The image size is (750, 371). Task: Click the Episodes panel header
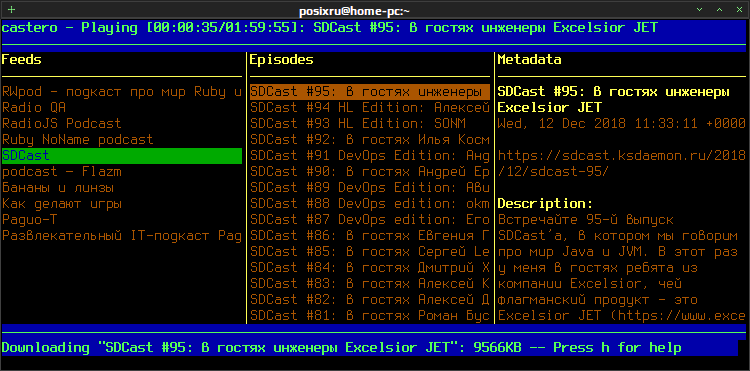tap(282, 60)
